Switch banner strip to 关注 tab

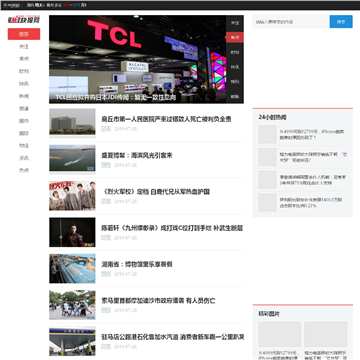pyautogui.click(x=235, y=23)
